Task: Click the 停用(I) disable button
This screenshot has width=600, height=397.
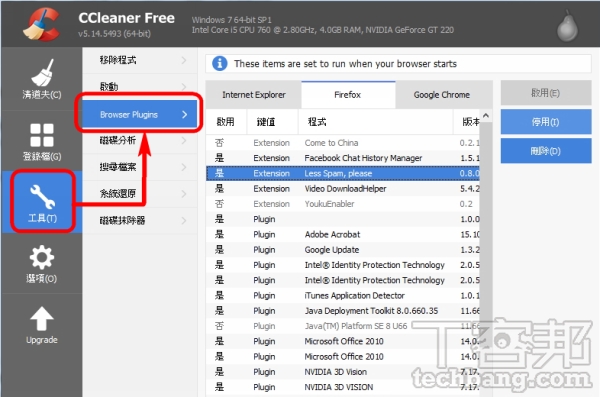Action: 546,122
